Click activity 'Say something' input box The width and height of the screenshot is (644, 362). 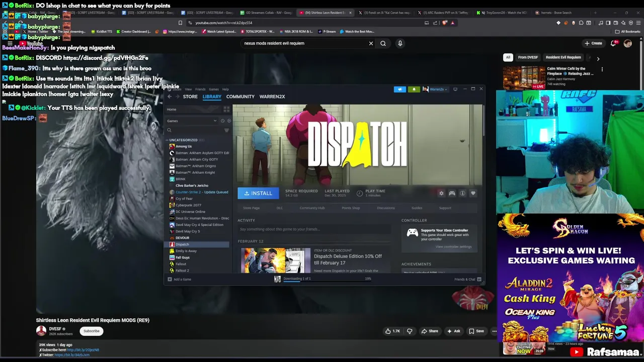coord(313,229)
